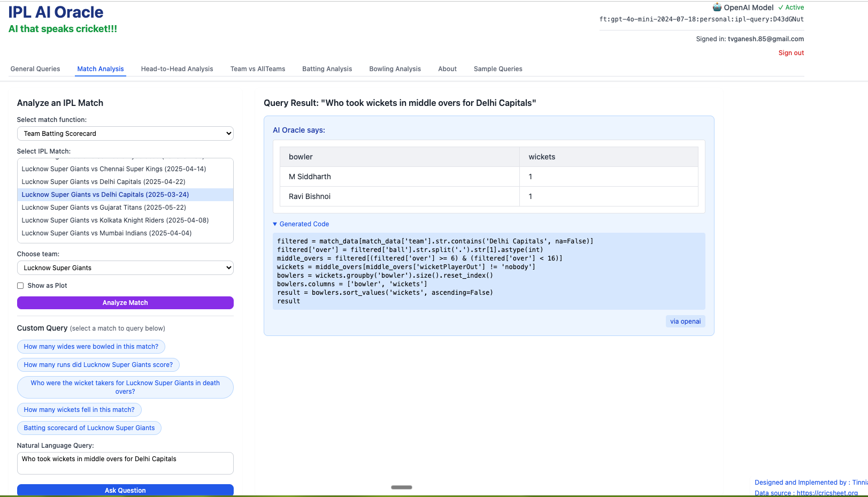Select Lucknow Super Giants vs Gujarat Titans match

click(104, 208)
